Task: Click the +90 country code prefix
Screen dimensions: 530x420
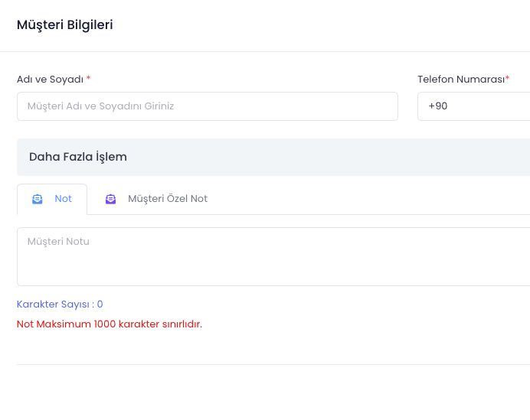Action: click(438, 106)
